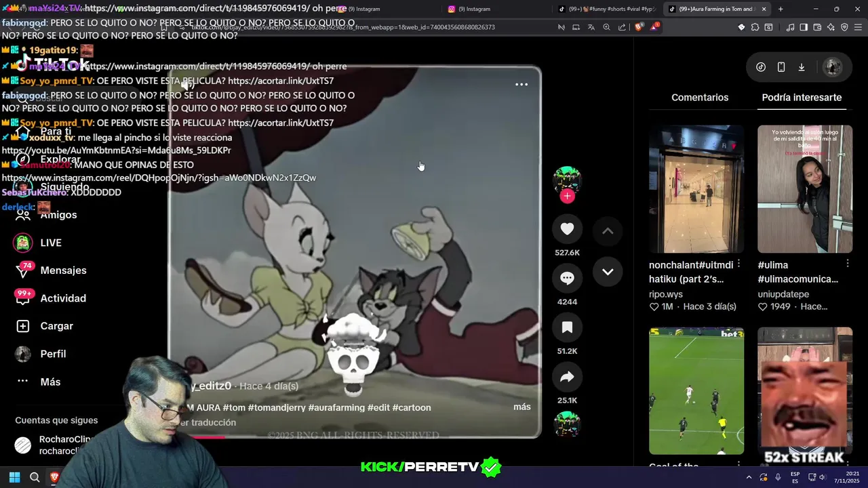
Task: Open the browser hamburger menu
Action: (858, 27)
